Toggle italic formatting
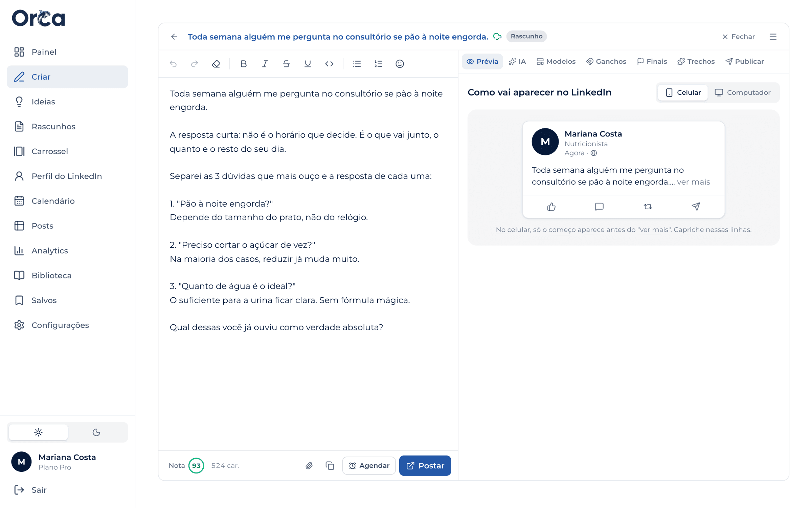Screen dimensions: 812x508 [x=265, y=64]
